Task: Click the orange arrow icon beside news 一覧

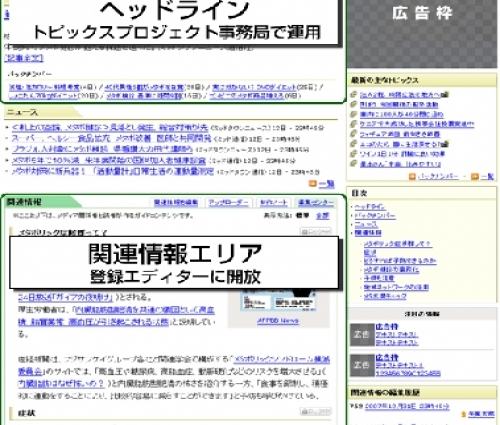Action: pos(312,184)
